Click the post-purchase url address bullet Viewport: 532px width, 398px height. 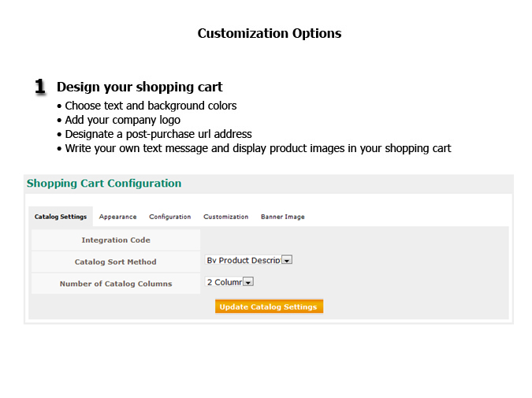tap(158, 134)
